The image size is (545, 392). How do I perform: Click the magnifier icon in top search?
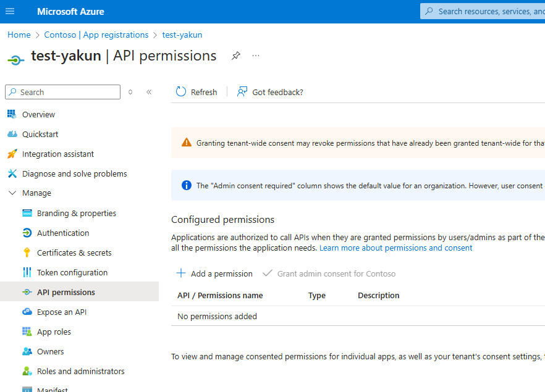click(x=429, y=11)
